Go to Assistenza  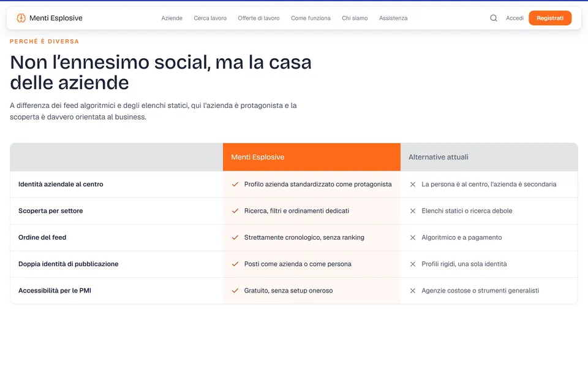[x=393, y=18]
